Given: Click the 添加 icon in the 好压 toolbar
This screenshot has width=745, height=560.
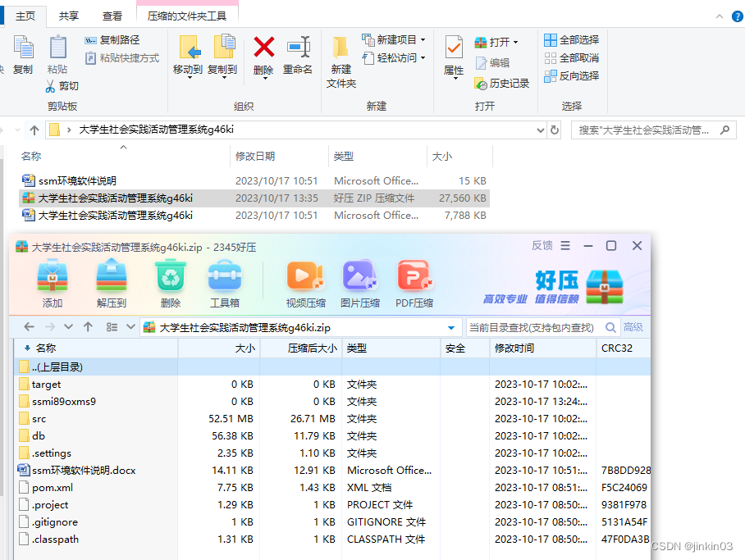Looking at the screenshot, I should (53, 275).
